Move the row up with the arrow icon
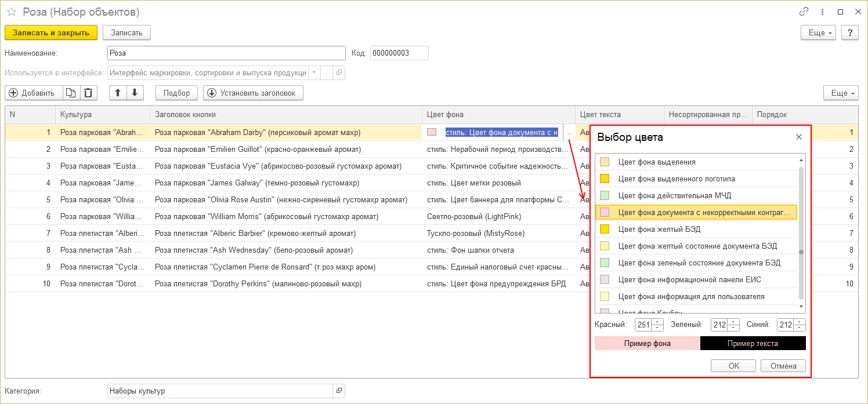868x404 pixels. (118, 93)
